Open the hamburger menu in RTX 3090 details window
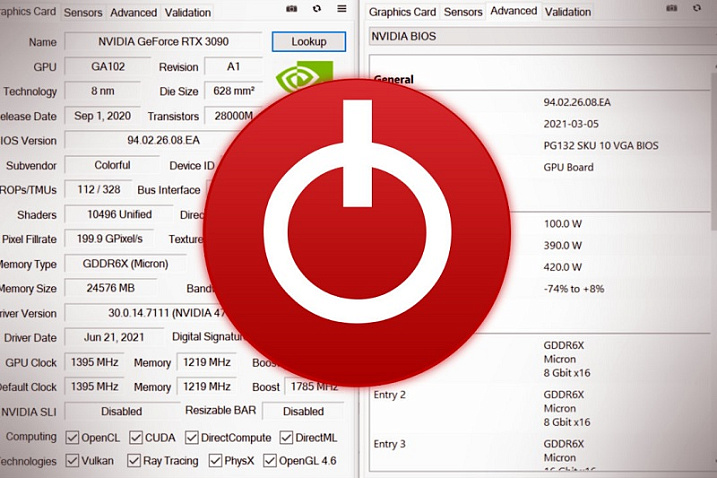Image resolution: width=717 pixels, height=478 pixels. click(x=342, y=9)
